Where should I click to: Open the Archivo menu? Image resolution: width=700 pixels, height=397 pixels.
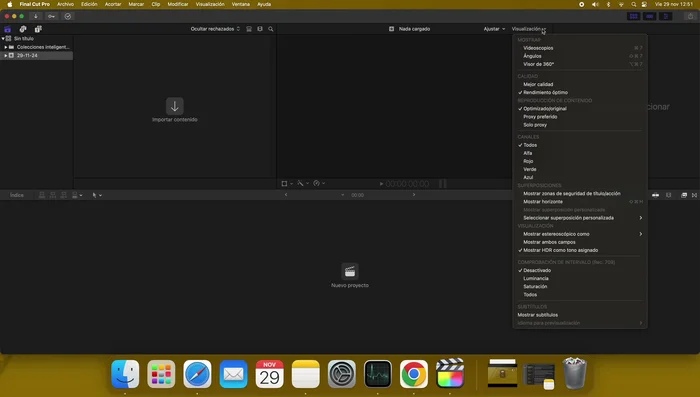point(65,4)
